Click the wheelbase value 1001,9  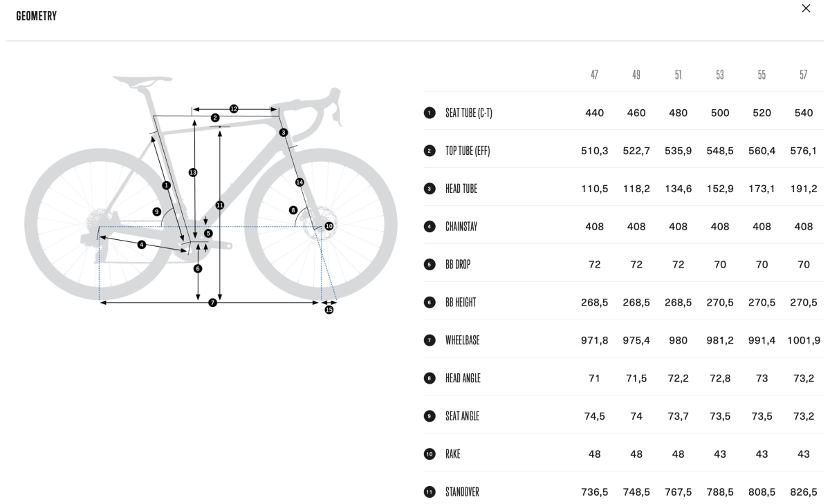click(803, 340)
